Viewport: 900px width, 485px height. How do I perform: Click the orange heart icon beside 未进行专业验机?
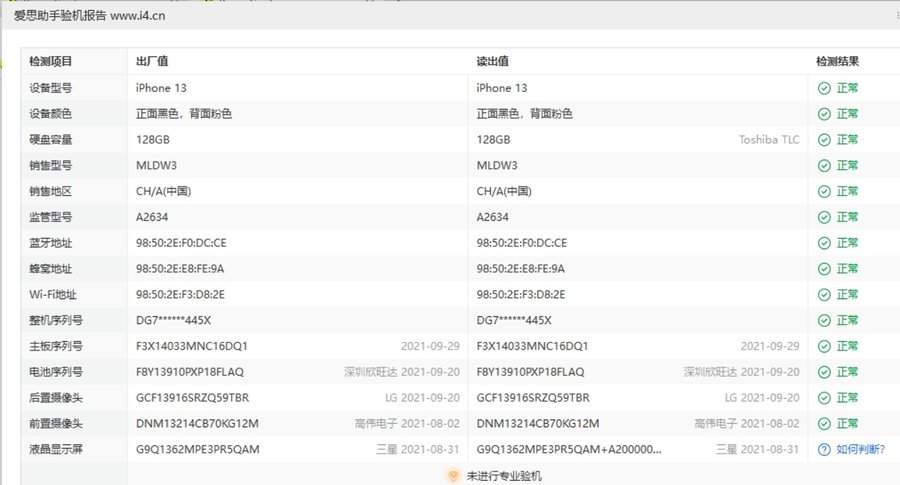click(x=453, y=476)
